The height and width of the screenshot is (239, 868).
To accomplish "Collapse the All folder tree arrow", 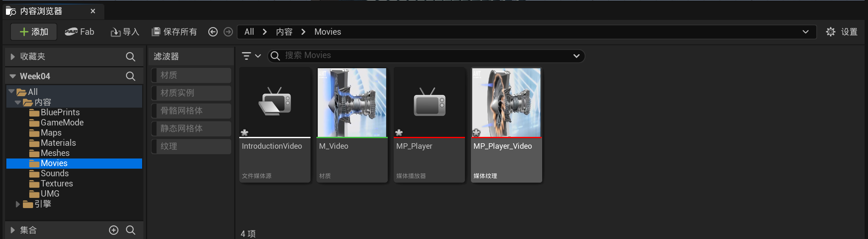I will tap(11, 92).
